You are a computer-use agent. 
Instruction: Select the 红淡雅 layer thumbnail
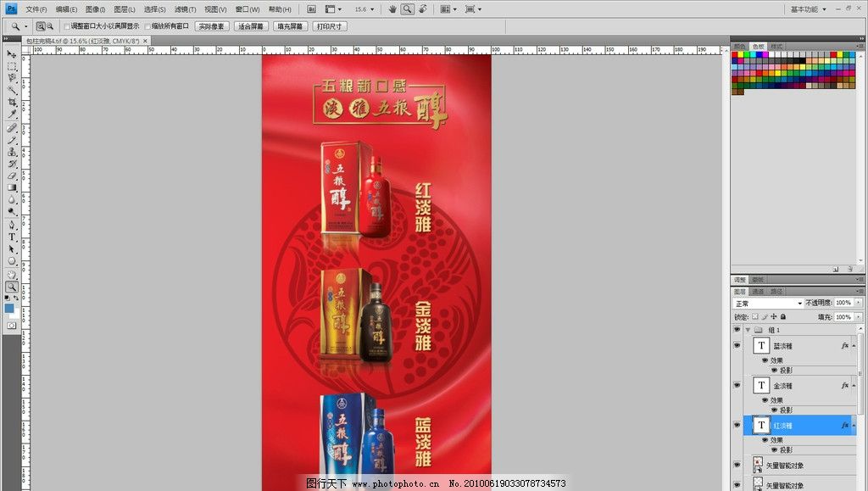click(x=761, y=425)
